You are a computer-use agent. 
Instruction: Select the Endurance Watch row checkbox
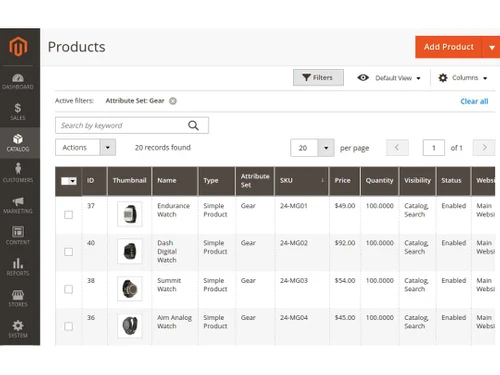pyautogui.click(x=69, y=214)
